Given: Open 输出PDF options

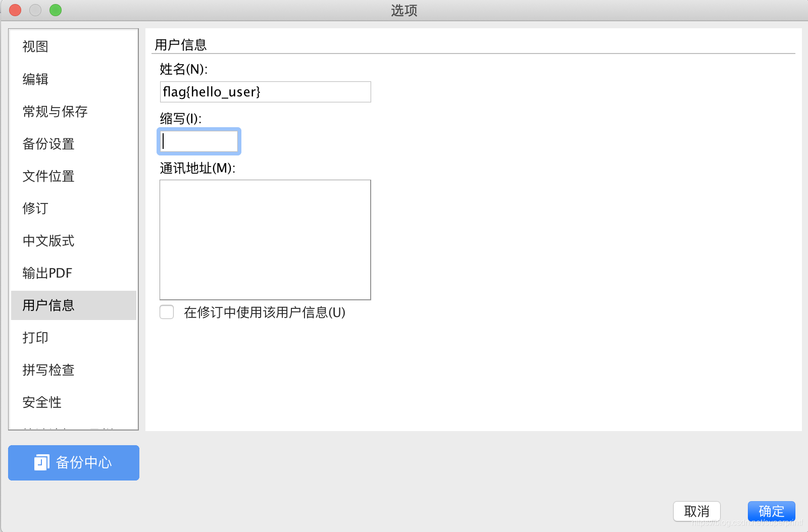Looking at the screenshot, I should (74, 273).
